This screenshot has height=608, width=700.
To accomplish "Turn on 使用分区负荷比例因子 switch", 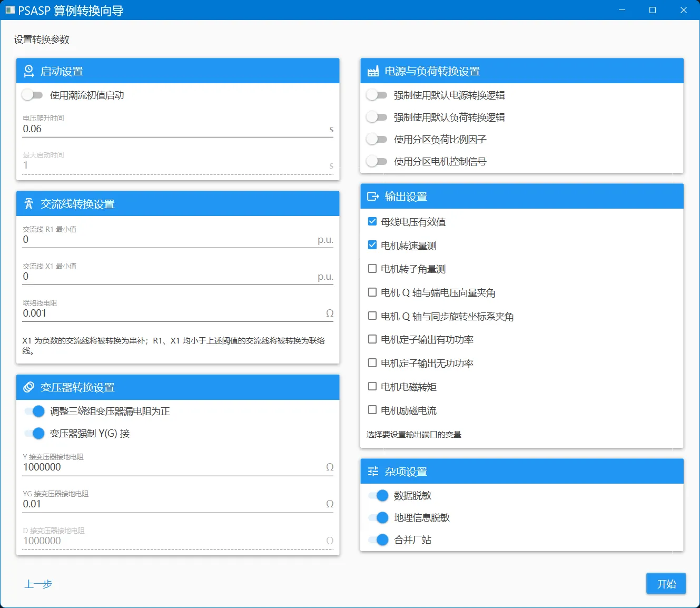I will point(377,140).
